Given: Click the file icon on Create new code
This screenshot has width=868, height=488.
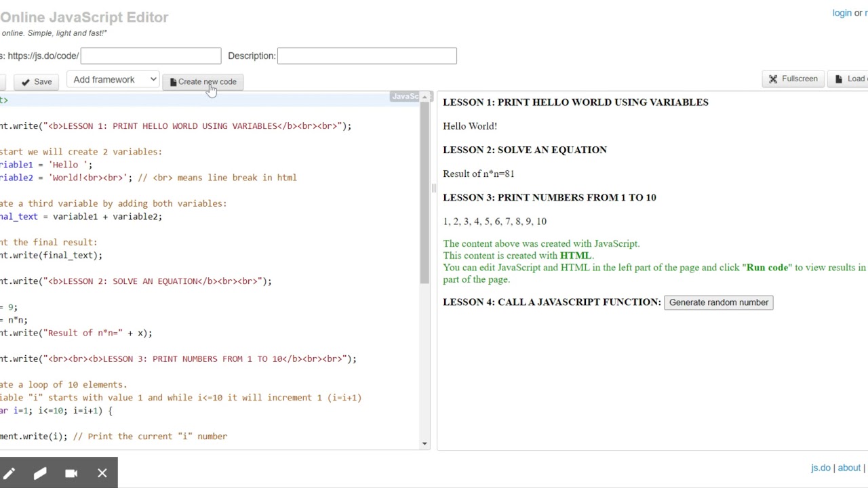Looking at the screenshot, I should (x=173, y=82).
